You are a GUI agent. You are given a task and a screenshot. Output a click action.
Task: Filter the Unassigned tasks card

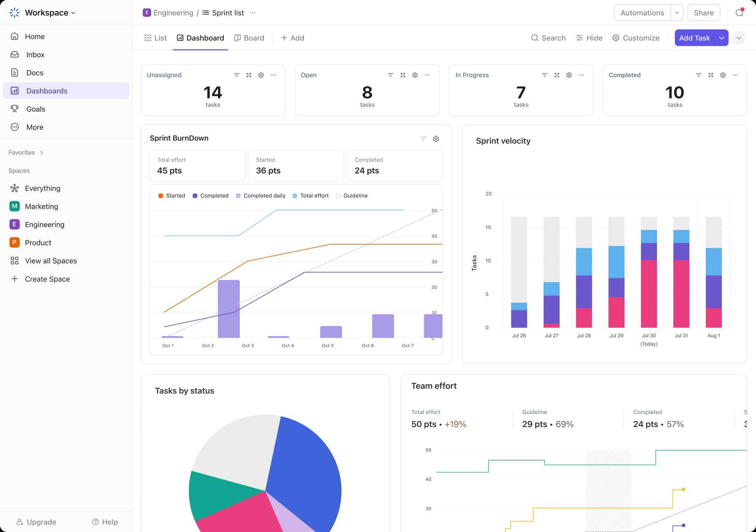pyautogui.click(x=237, y=75)
